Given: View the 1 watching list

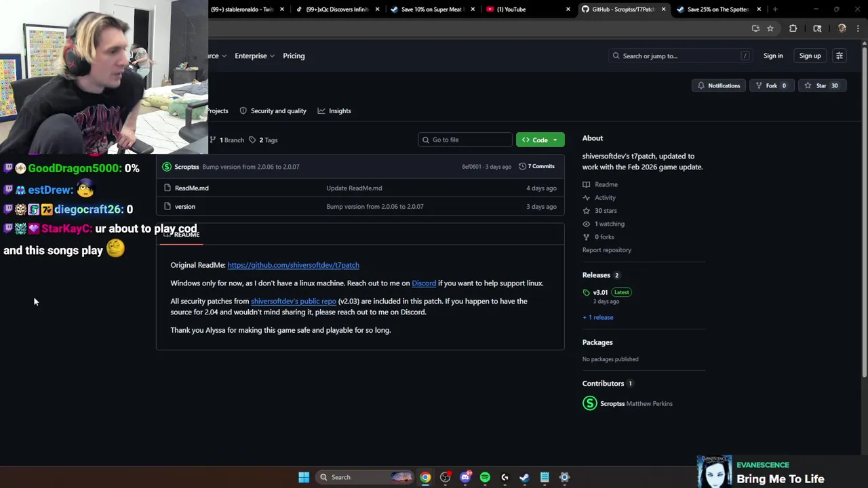Looking at the screenshot, I should pos(604,224).
